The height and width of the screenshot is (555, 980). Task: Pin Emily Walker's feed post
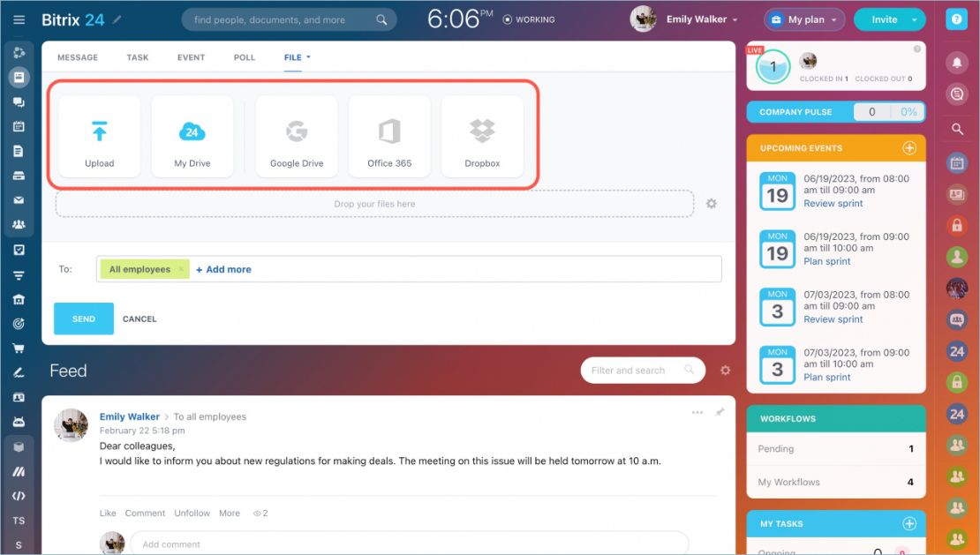tap(720, 412)
